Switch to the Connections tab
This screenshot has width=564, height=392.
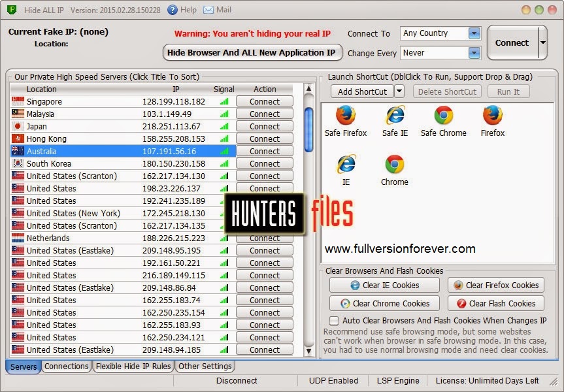point(66,367)
